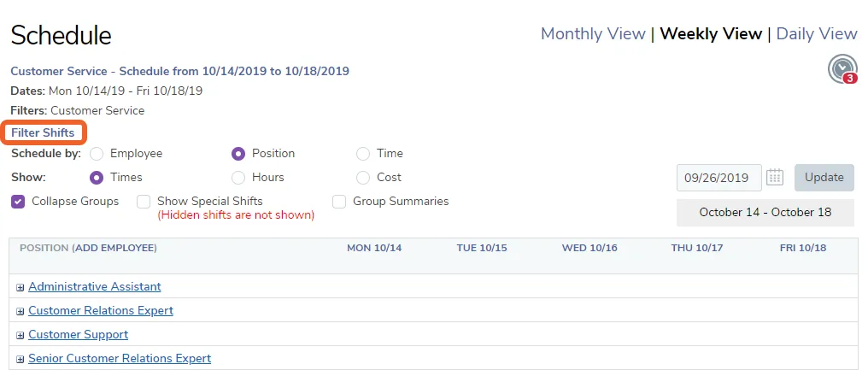The width and height of the screenshot is (868, 370).
Task: Click the FRI 10/18 column header
Action: 803,248
